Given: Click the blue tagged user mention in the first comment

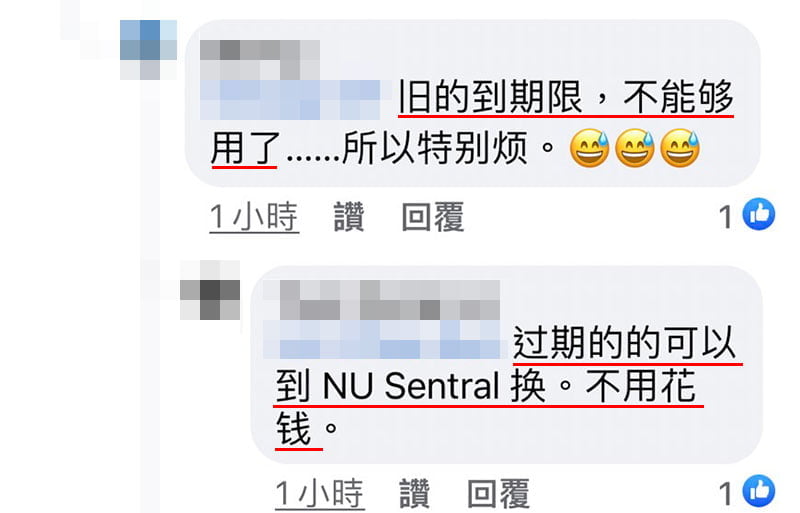Looking at the screenshot, I should pyautogui.click(x=290, y=100).
